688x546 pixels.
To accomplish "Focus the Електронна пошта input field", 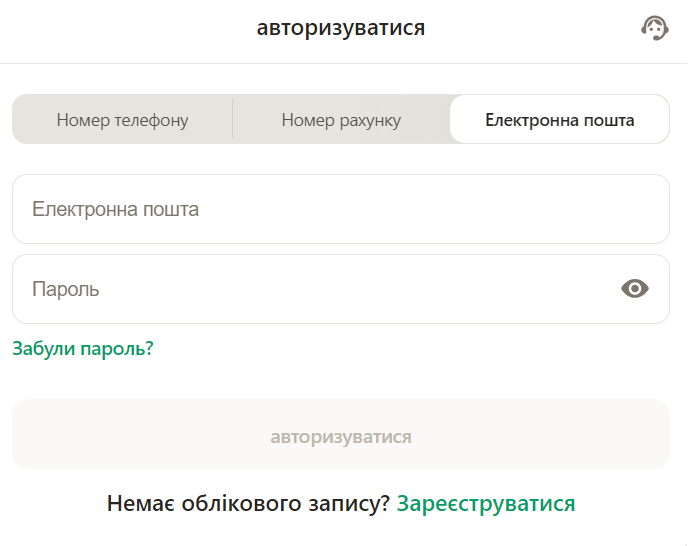I will [340, 209].
